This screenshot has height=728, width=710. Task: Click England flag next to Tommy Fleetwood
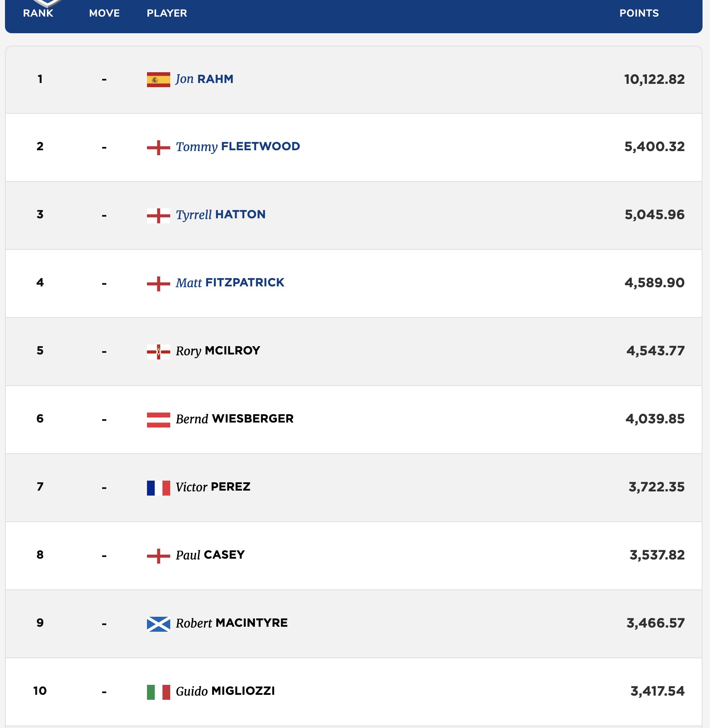point(158,147)
